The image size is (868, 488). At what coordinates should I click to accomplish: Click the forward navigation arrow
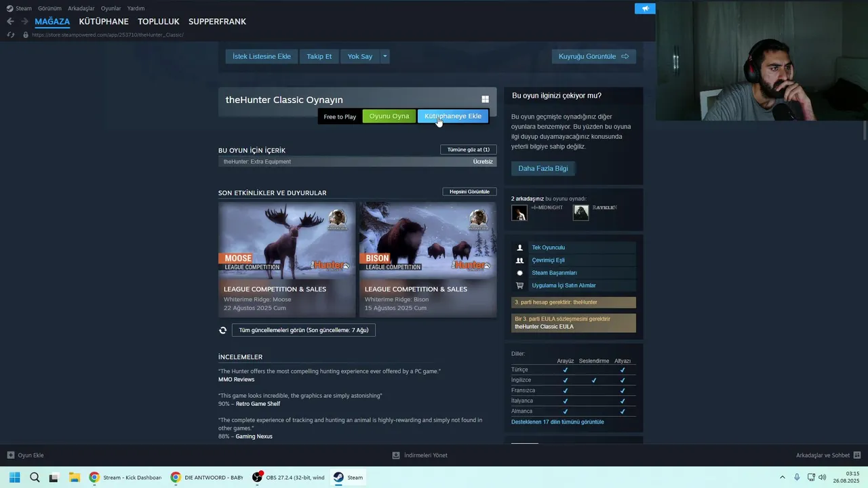24,22
